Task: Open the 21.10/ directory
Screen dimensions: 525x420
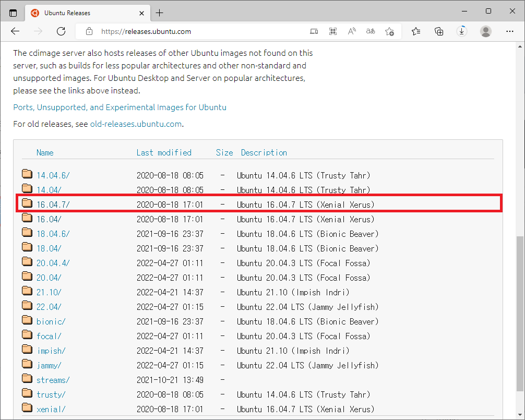Action: pos(49,293)
